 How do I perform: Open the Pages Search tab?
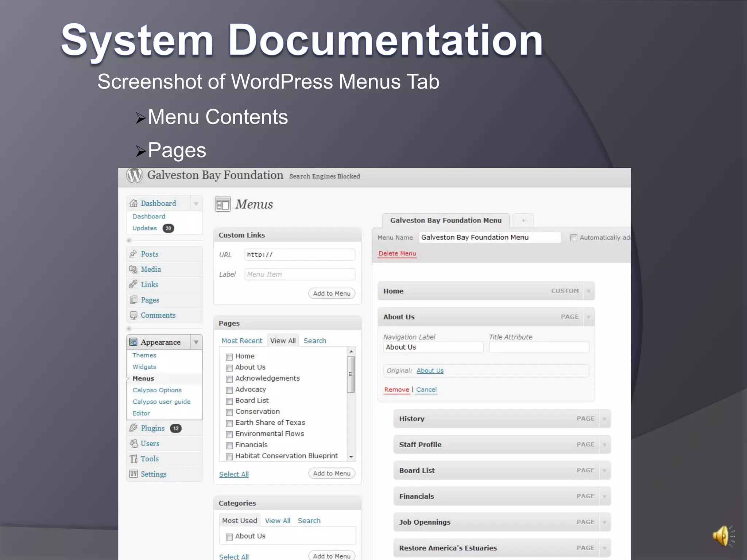(315, 341)
